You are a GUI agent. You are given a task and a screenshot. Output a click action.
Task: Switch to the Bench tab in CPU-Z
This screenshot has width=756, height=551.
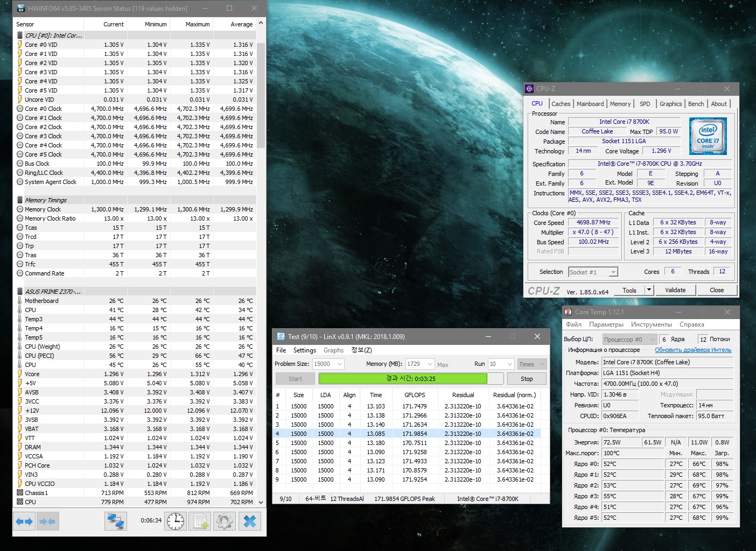coord(696,104)
